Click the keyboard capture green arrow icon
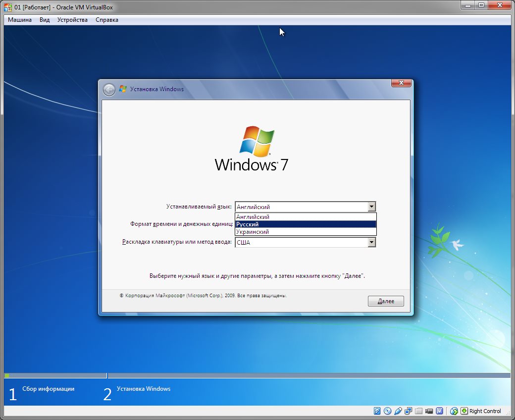Screen dimensions: 515x420 pyautogui.click(x=464, y=411)
